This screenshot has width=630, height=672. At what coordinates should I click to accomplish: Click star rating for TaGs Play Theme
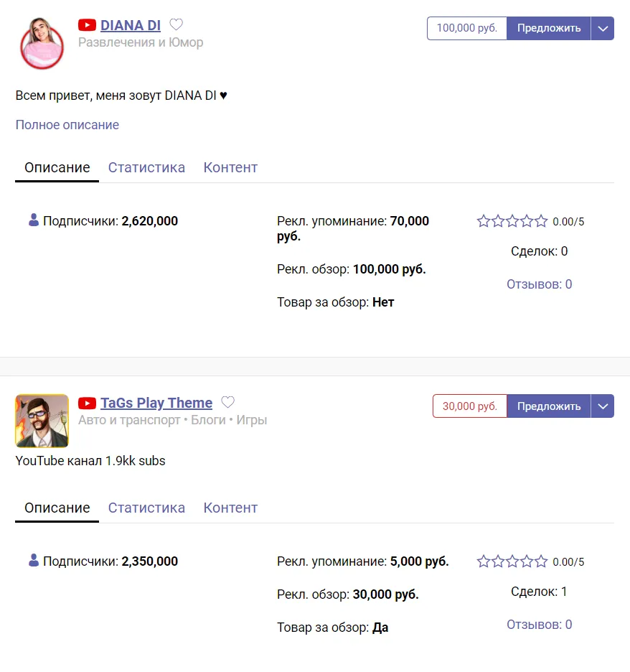512,561
